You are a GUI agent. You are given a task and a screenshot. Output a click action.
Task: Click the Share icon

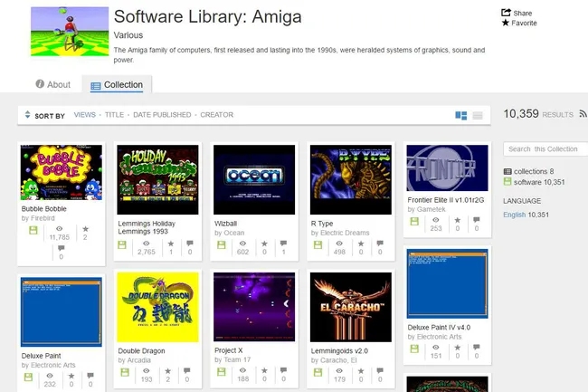click(506, 13)
